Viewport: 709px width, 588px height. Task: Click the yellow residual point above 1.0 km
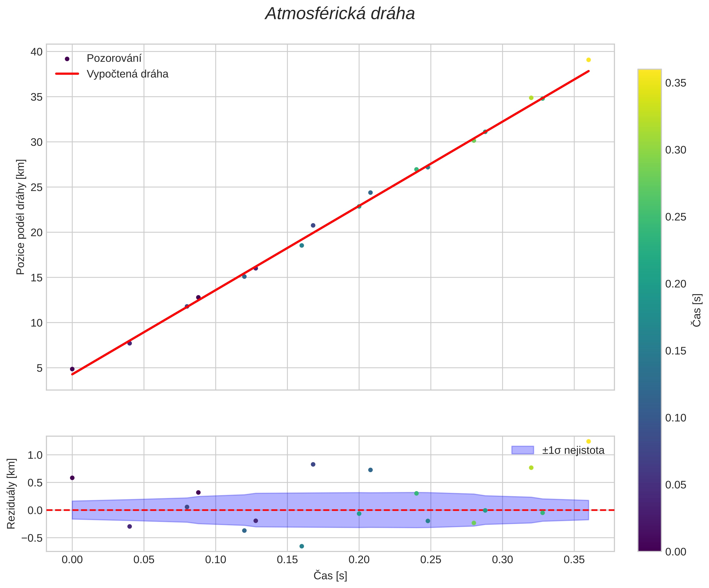[x=588, y=441]
